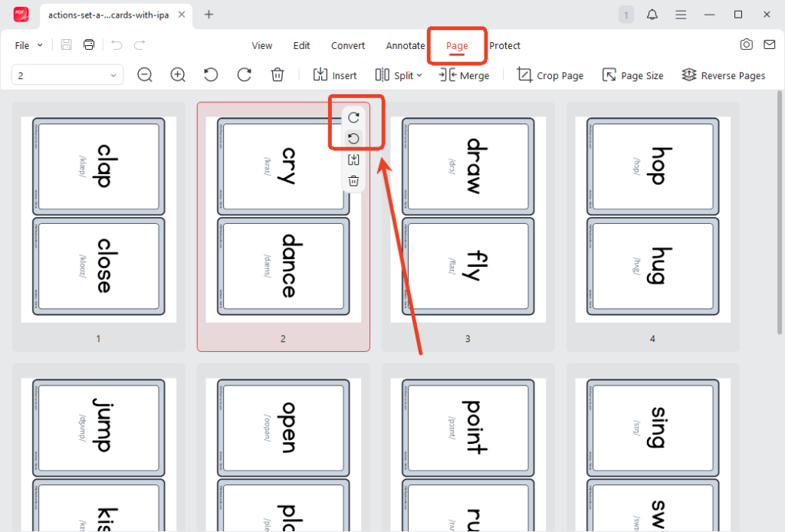Click insert icon on page 2 overlay
785x532 pixels.
353,159
